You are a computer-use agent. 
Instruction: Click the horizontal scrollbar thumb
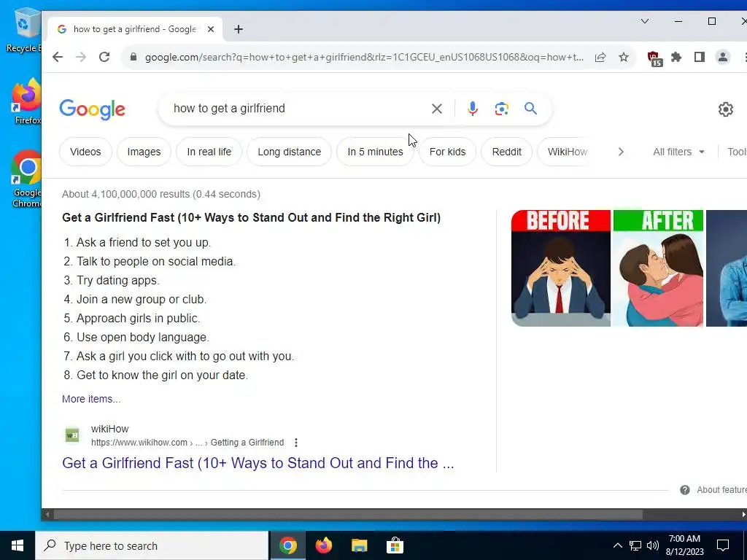pyautogui.click(x=348, y=514)
